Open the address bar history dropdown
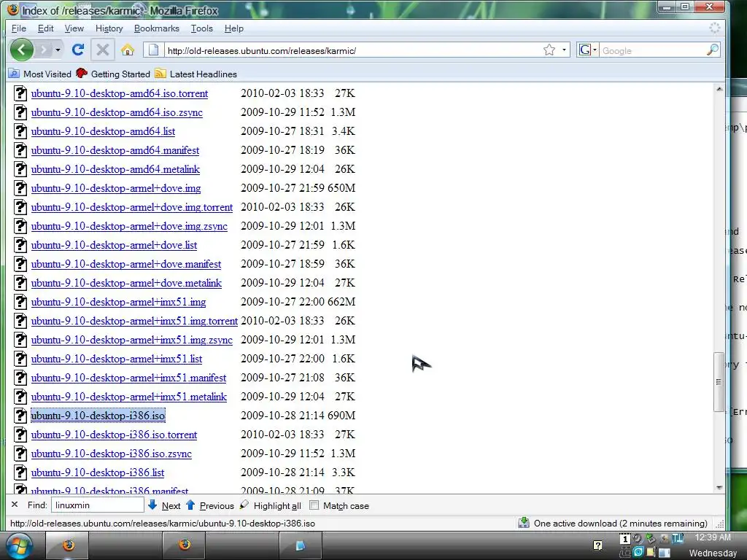 tap(564, 50)
